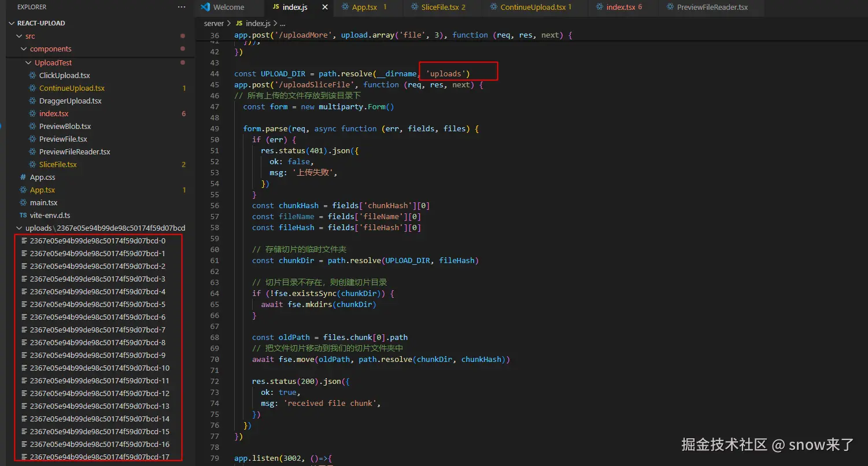
Task: Switch to the ContinueUpload.tsx editor tab
Action: click(533, 8)
